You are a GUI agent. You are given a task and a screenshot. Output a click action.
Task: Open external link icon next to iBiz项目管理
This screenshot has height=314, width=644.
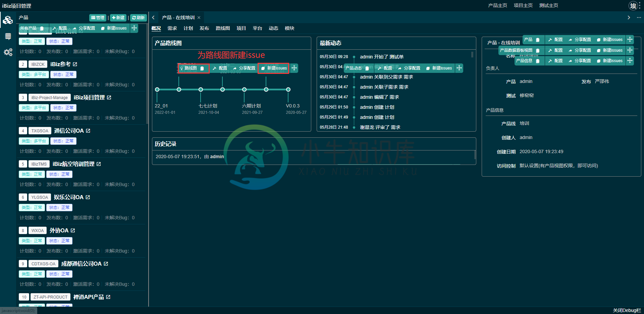[x=109, y=97]
